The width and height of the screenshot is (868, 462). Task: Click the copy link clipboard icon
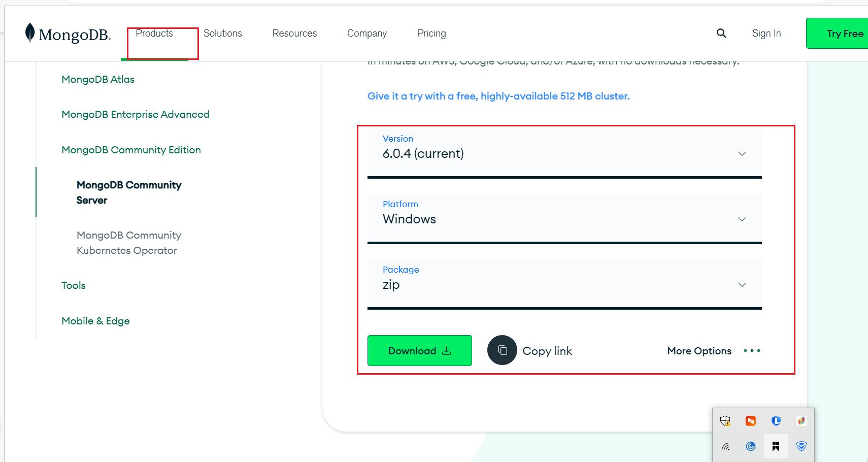(x=502, y=350)
